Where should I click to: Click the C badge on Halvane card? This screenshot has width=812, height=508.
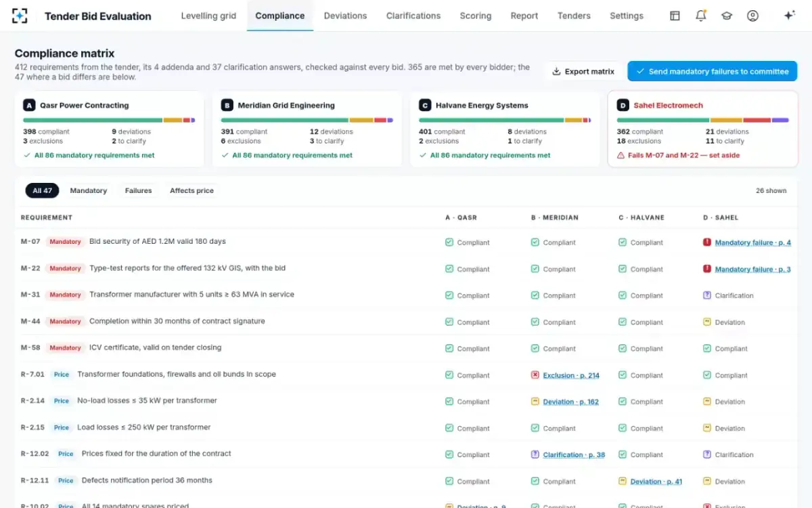425,105
